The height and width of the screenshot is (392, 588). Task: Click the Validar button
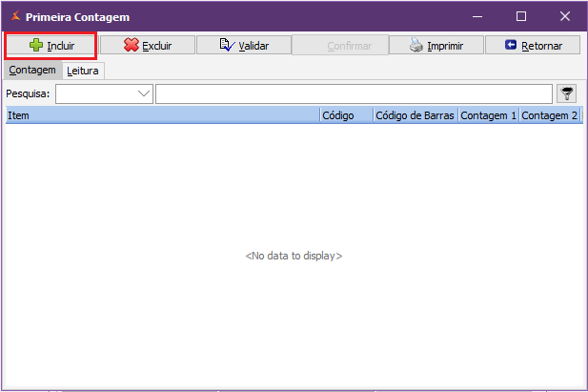pyautogui.click(x=244, y=46)
